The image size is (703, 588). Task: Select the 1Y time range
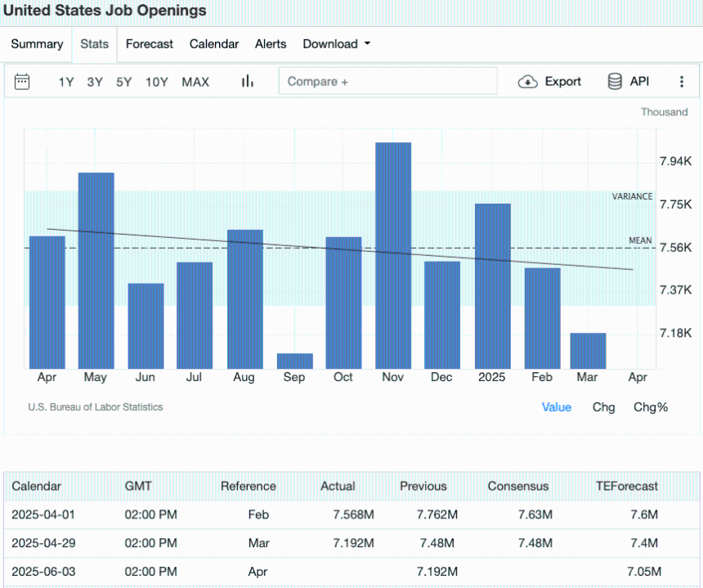pyautogui.click(x=66, y=82)
